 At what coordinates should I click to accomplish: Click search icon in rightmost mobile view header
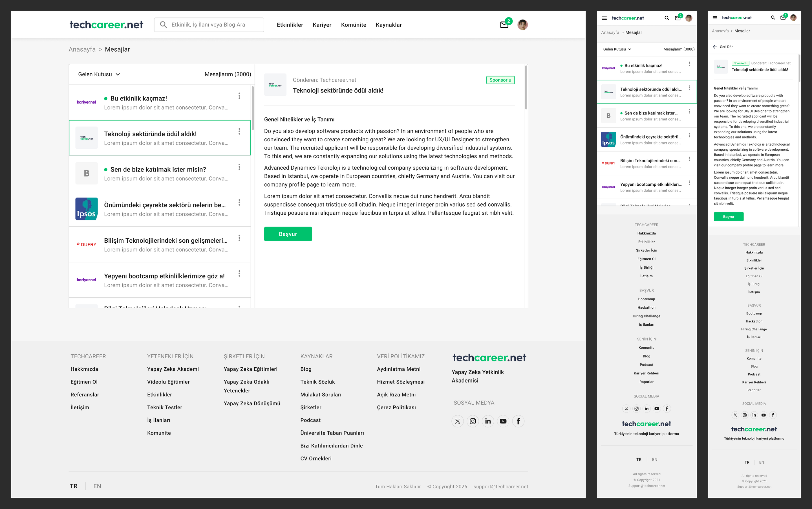tap(773, 17)
